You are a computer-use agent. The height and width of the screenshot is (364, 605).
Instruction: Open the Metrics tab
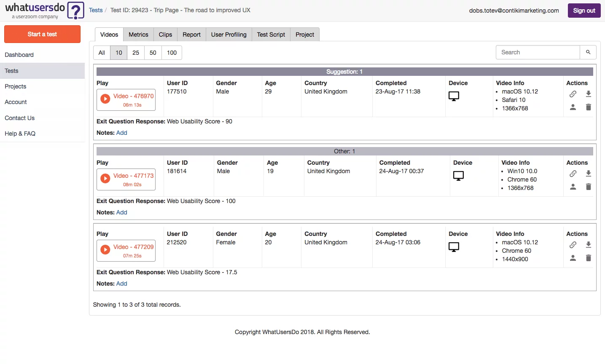138,35
